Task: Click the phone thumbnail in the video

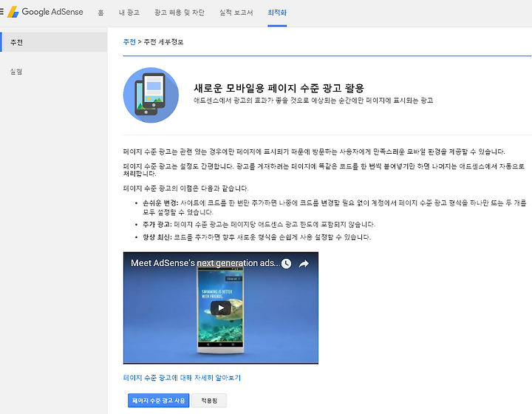Action: pos(220,310)
